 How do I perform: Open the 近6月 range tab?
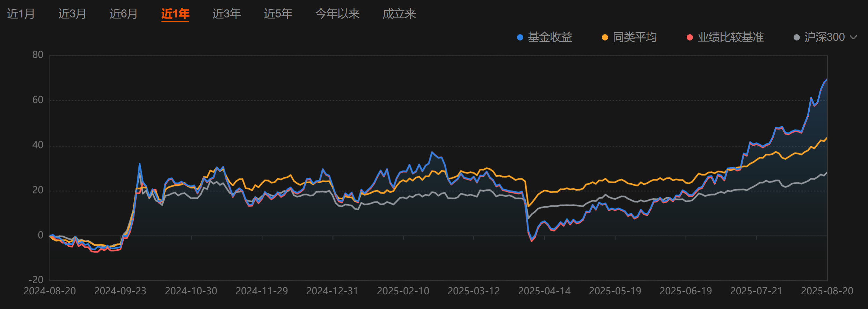click(x=124, y=14)
